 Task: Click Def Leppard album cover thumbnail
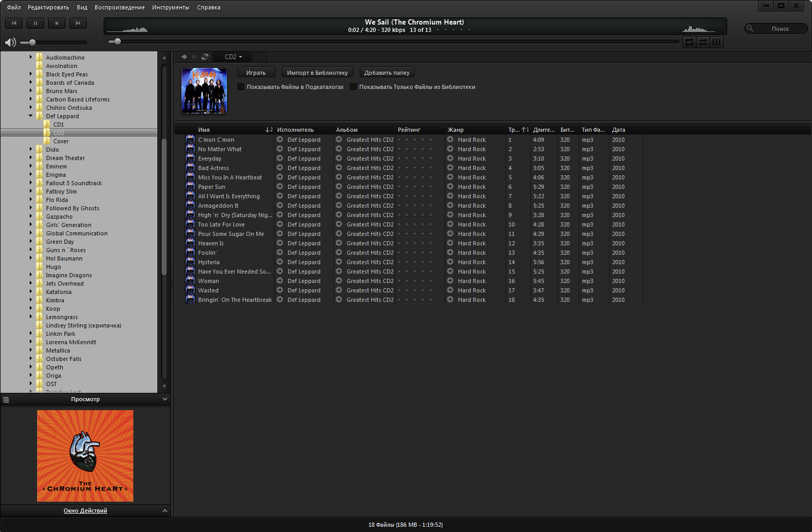[x=204, y=91]
